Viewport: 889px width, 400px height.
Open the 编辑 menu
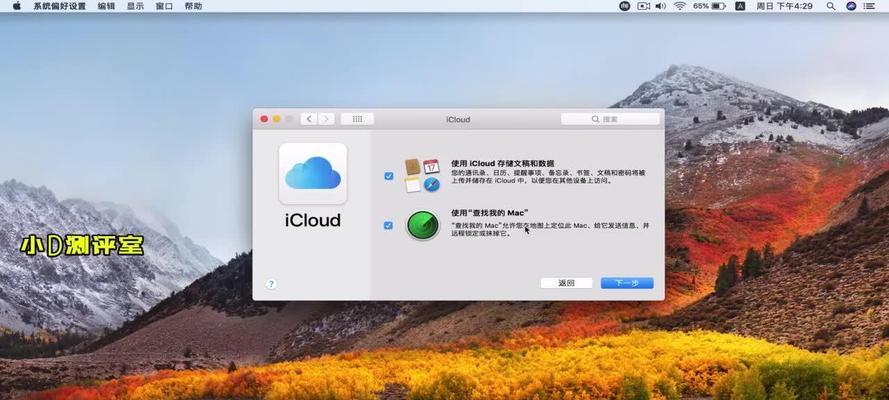click(106, 6)
